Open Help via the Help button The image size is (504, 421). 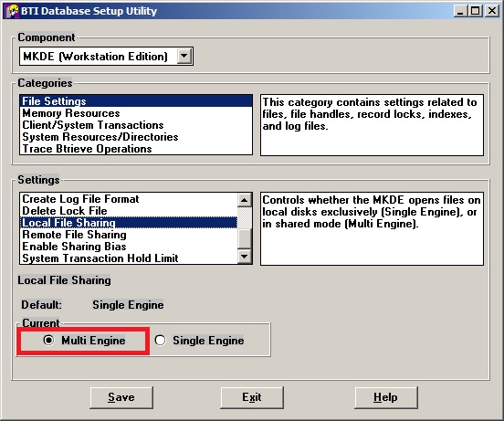point(385,397)
